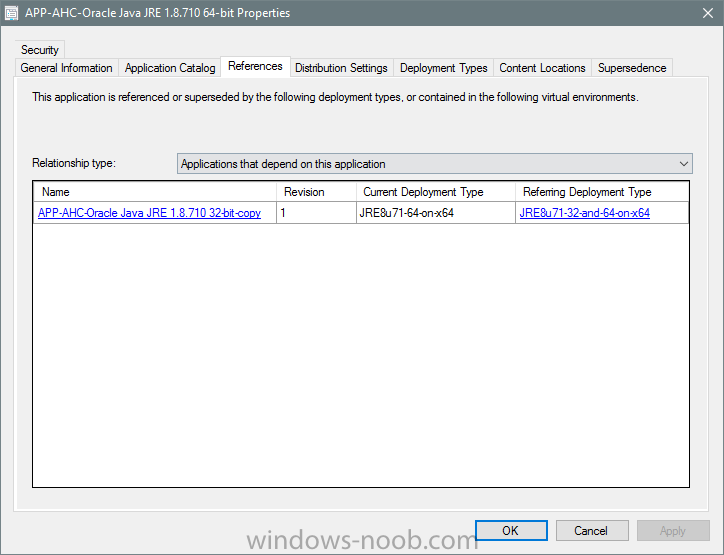Go to the Distribution Settings tab
724x555 pixels.
coord(341,68)
